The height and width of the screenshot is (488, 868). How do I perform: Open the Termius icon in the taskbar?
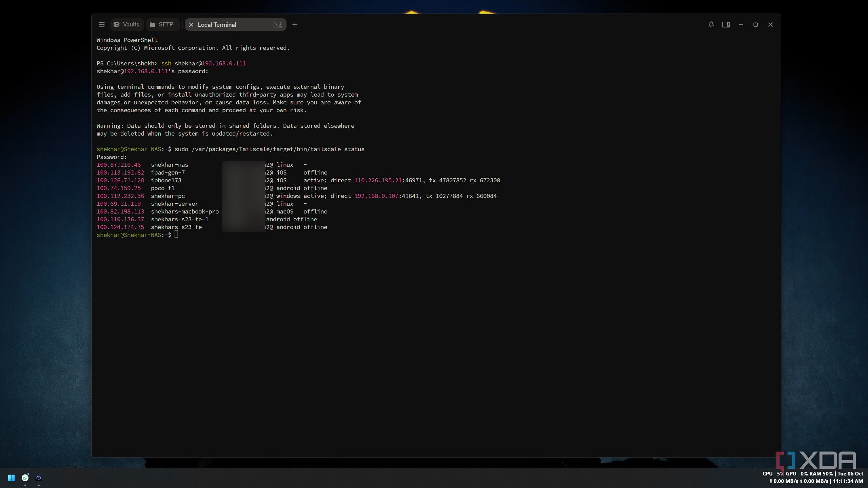point(39,478)
